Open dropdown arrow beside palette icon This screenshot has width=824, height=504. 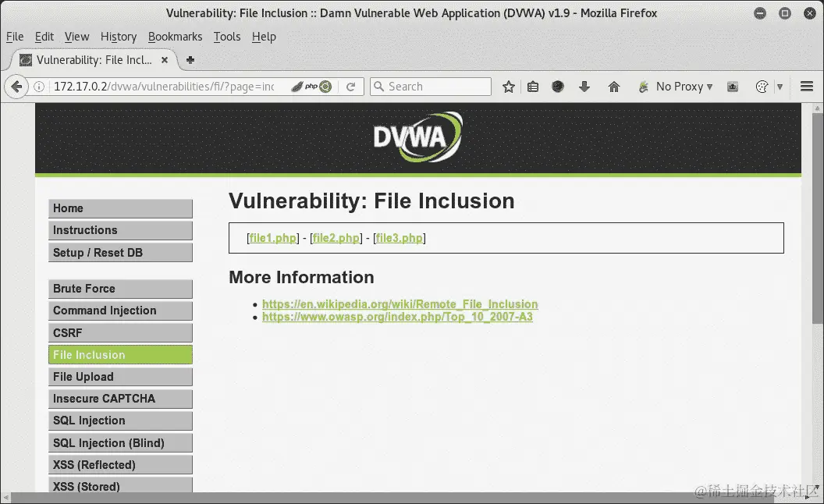tap(780, 87)
